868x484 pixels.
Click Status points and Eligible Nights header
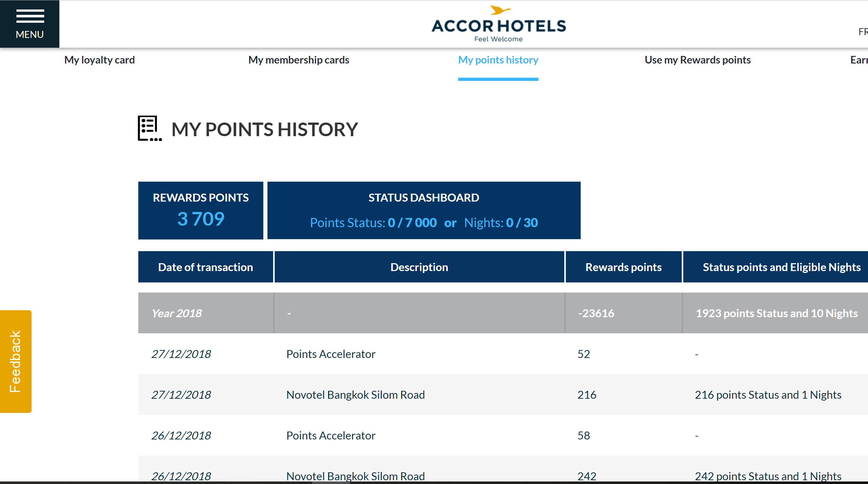point(781,267)
